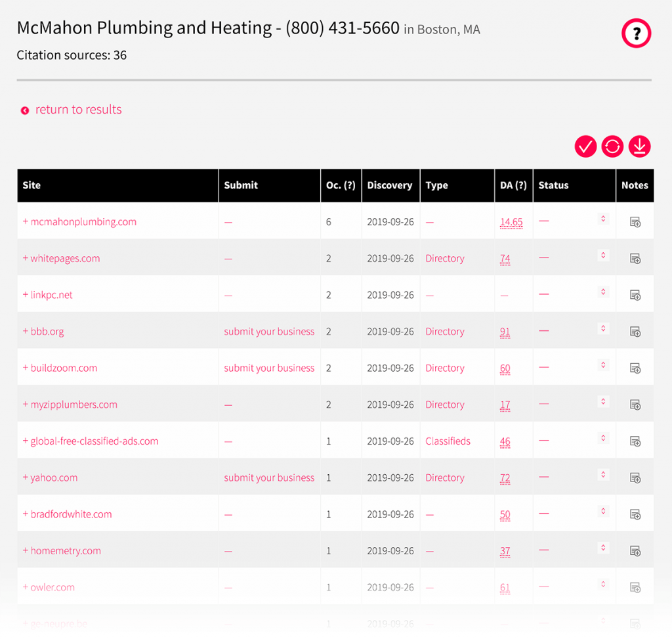Add a note for bbb.org row

tap(635, 332)
